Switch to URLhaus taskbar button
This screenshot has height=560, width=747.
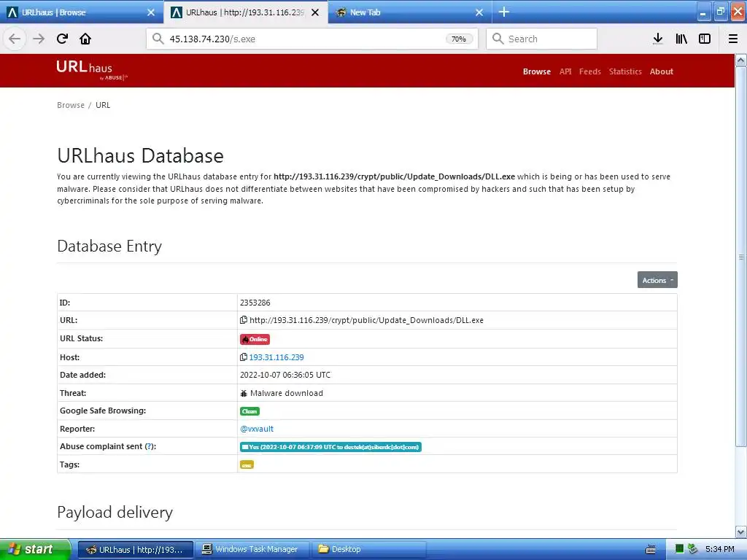pos(136,550)
